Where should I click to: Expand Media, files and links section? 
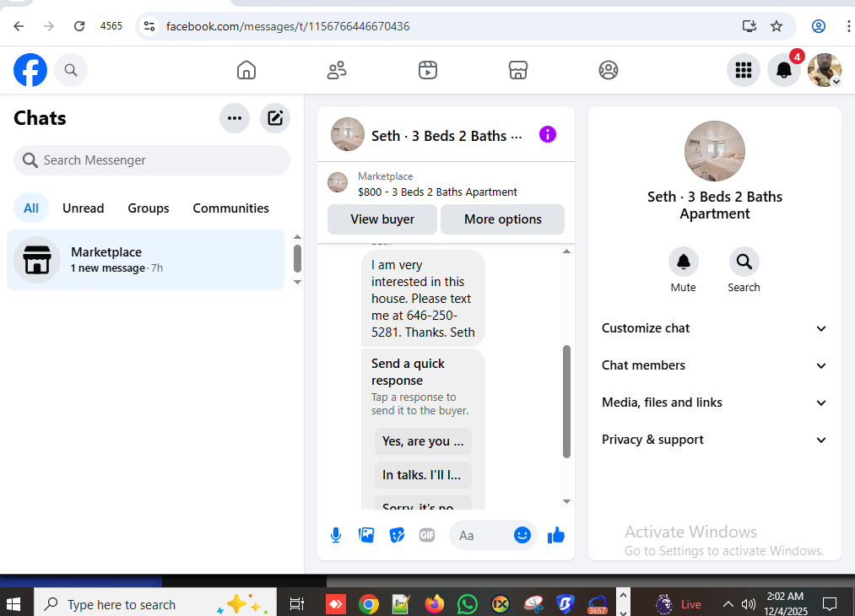click(x=714, y=403)
